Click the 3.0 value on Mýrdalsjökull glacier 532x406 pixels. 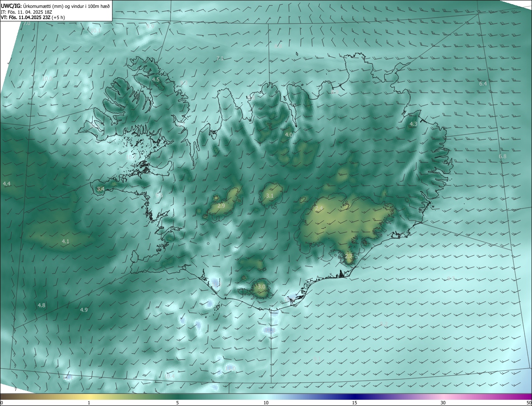261,286
